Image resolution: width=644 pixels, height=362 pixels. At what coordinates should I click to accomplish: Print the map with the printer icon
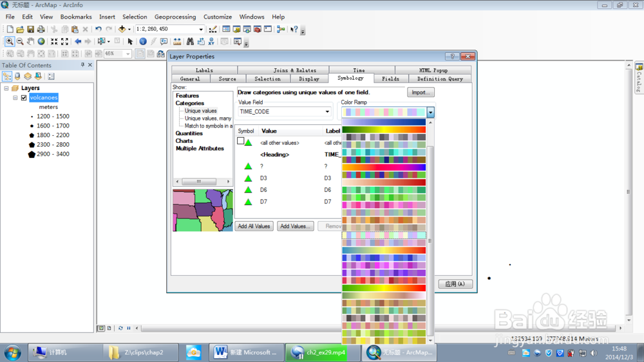(x=41, y=29)
